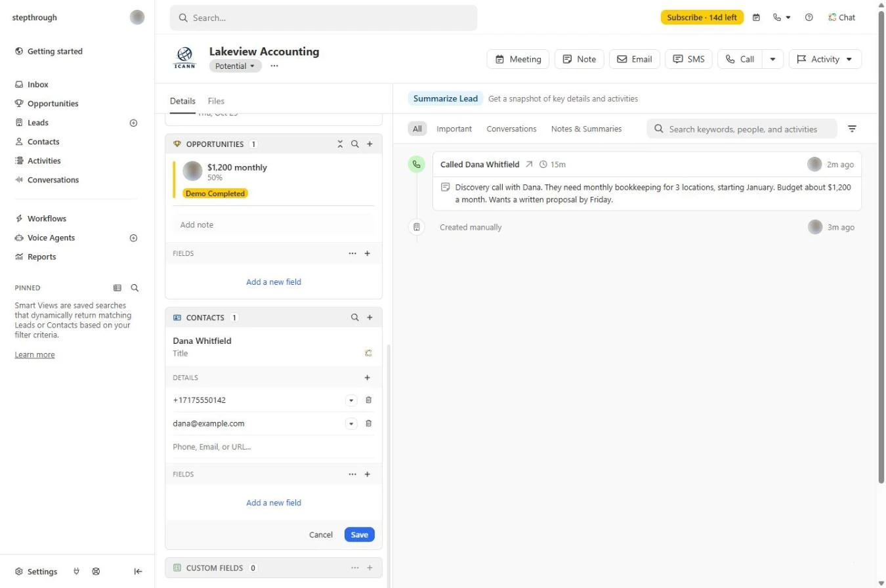The image size is (886, 588).
Task: Open the calendar icon in top bar
Action: point(756,18)
